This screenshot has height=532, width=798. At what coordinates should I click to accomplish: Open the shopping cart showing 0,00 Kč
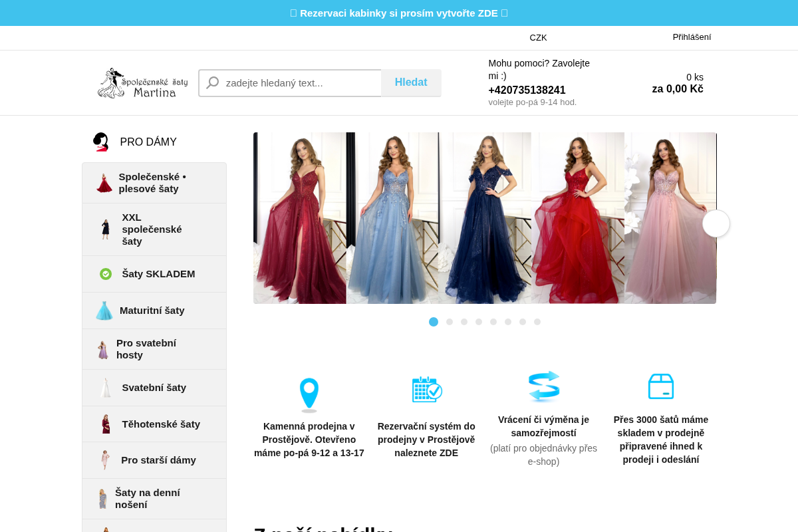pyautogui.click(x=678, y=83)
